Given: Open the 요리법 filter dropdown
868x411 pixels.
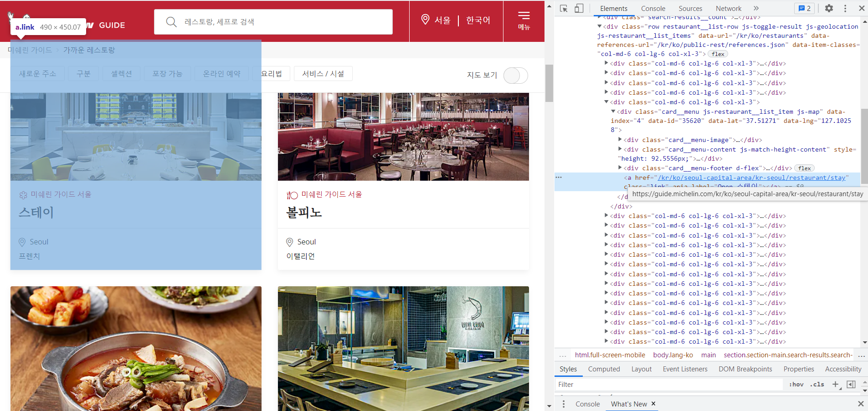Looking at the screenshot, I should tap(272, 74).
